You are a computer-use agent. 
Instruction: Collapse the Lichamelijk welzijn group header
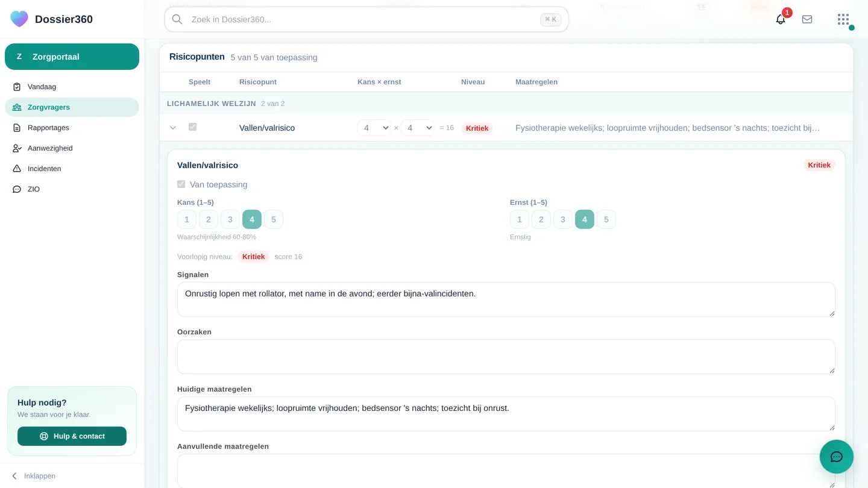tap(506, 104)
